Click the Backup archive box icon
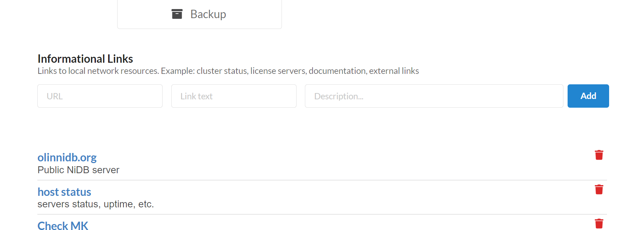This screenshot has width=644, height=230. 177,14
